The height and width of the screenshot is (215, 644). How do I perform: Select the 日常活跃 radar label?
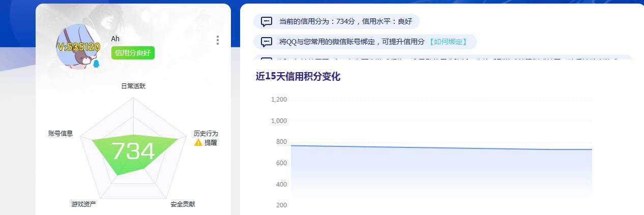point(133,86)
